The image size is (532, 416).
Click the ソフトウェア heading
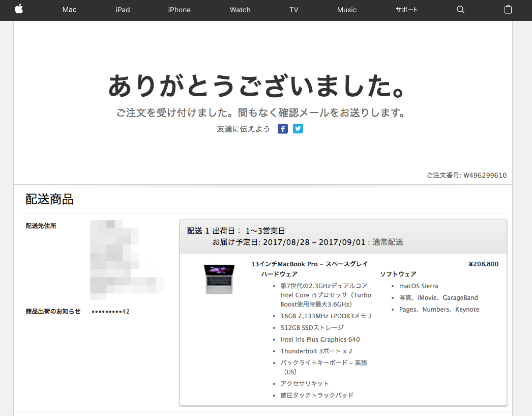(398, 274)
